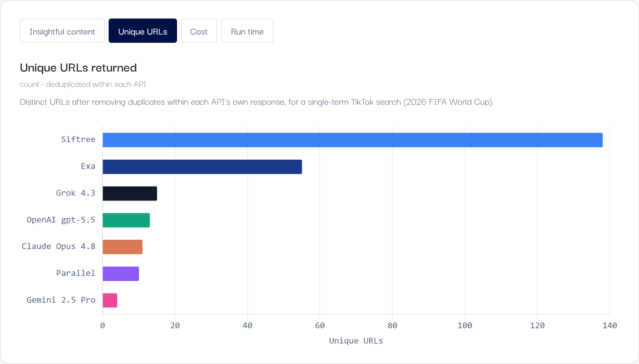Click the 'Claude Opus 4.8' axis label
The image size is (639, 364).
point(58,246)
